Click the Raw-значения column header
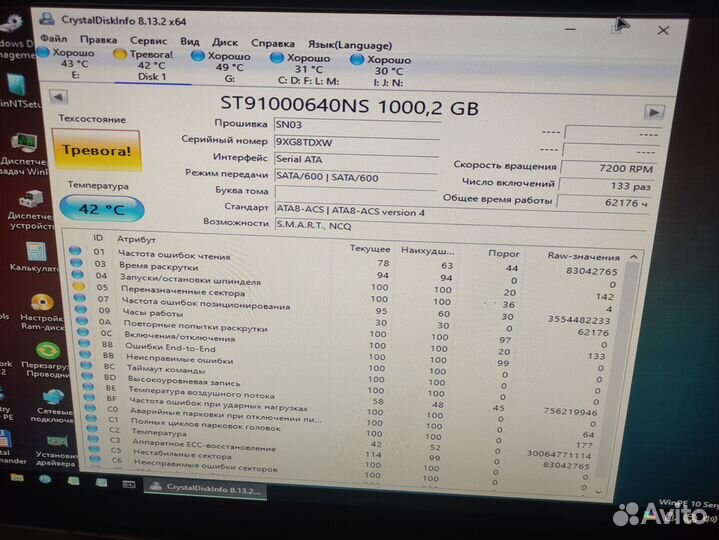Image resolution: width=719 pixels, height=540 pixels. tap(583, 256)
